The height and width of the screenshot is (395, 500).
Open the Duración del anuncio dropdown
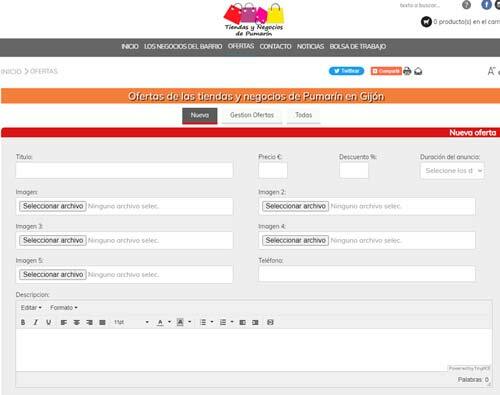452,171
